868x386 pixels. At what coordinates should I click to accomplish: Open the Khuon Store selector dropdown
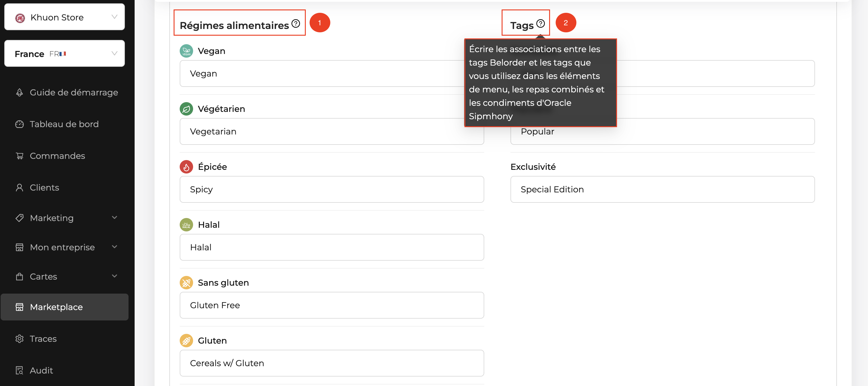(64, 17)
